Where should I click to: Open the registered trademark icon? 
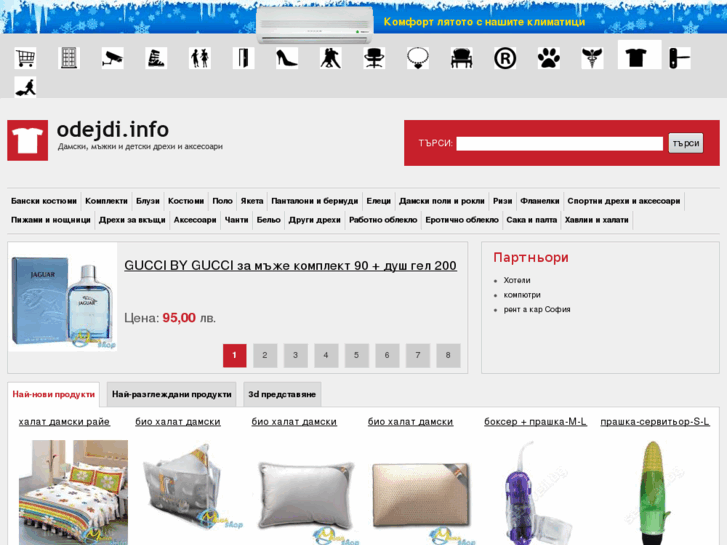tap(505, 58)
